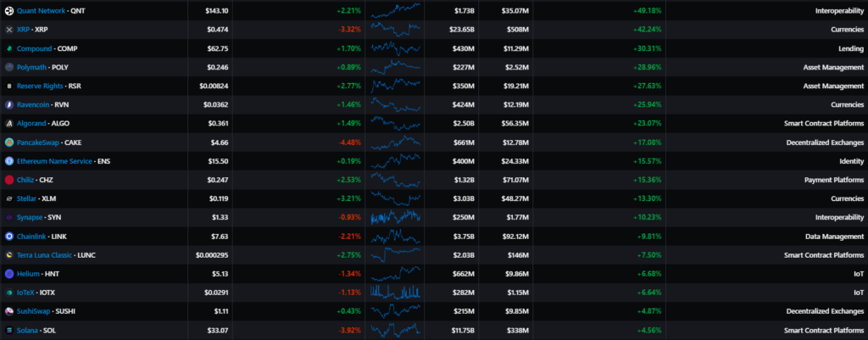This screenshot has height=340, width=868.
Task: Click the Payment Platforms sector label
Action: click(836, 180)
